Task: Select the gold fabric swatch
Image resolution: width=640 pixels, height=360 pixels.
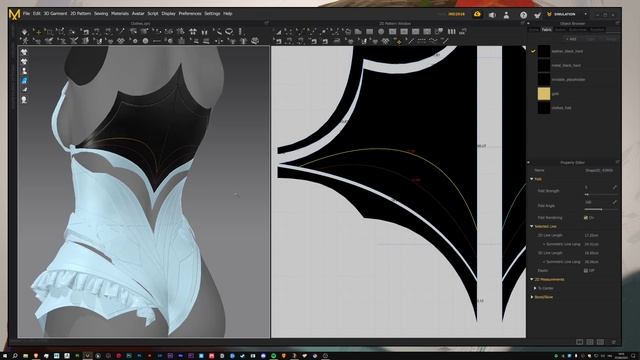Action: tap(544, 93)
